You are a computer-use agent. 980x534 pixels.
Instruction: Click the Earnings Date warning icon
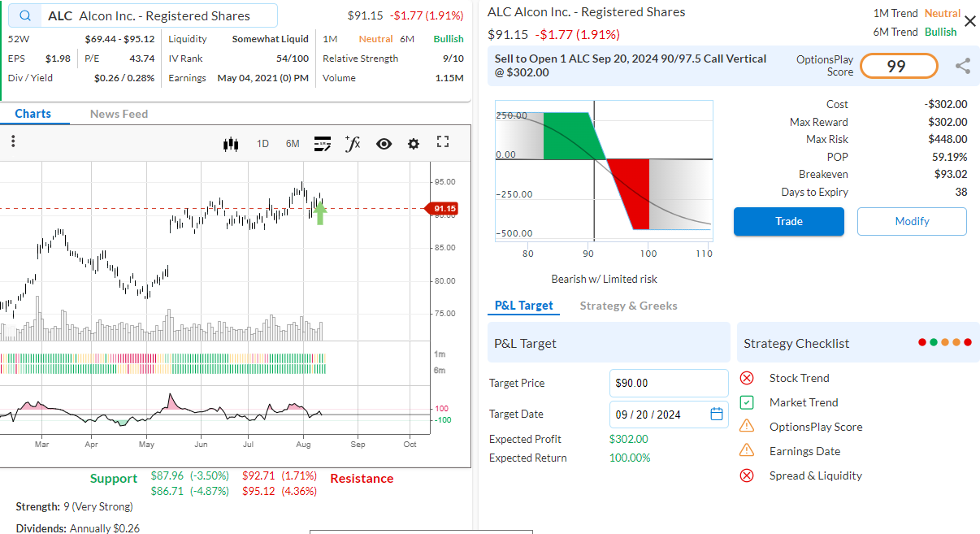[747, 451]
